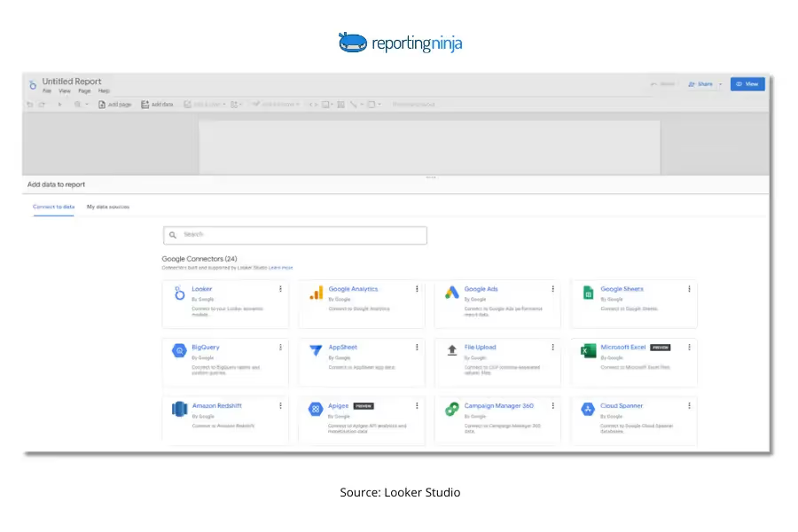Select the Campaign Manager 360 icon

coord(452,409)
